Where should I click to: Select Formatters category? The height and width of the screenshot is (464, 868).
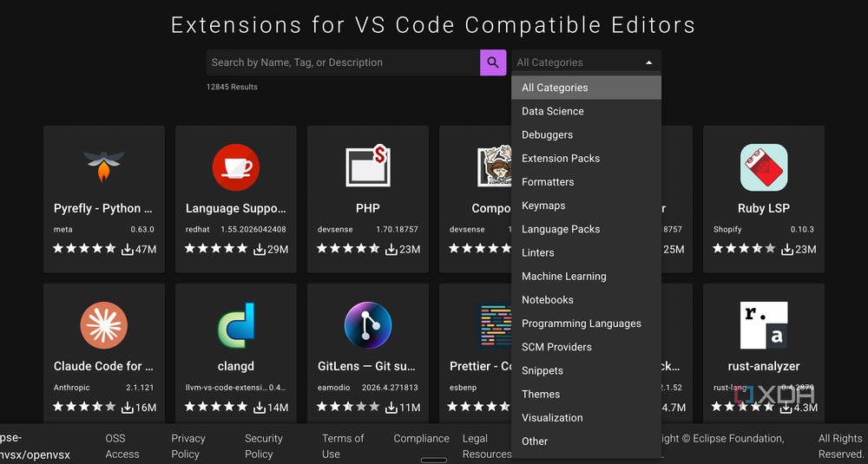(x=586, y=182)
